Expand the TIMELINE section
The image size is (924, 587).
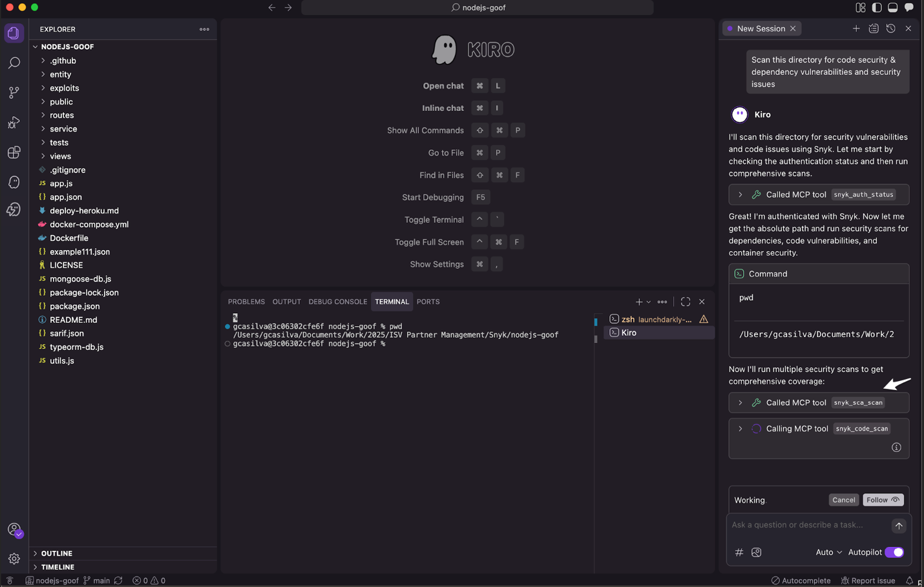coord(123,567)
